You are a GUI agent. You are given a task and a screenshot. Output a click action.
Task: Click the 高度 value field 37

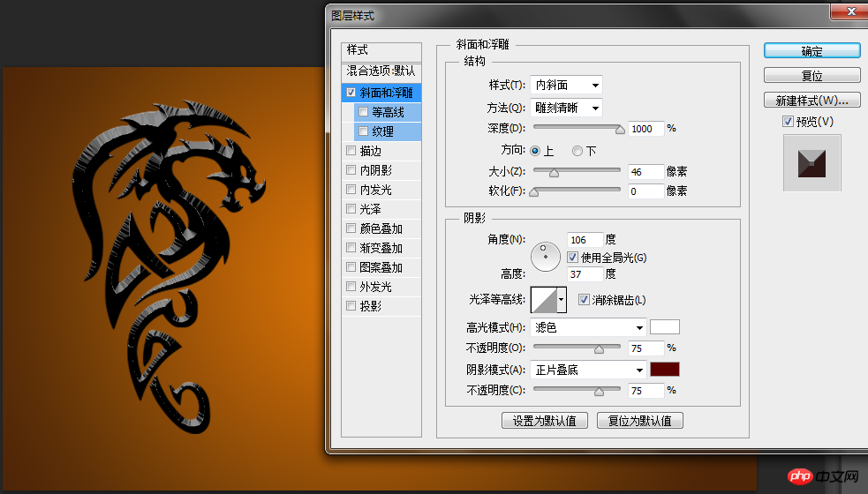pos(585,273)
